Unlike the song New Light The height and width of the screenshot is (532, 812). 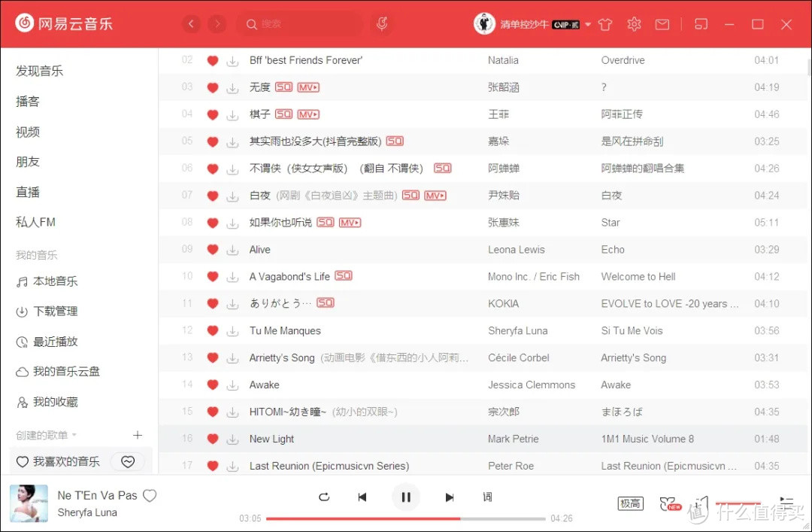[x=212, y=439]
